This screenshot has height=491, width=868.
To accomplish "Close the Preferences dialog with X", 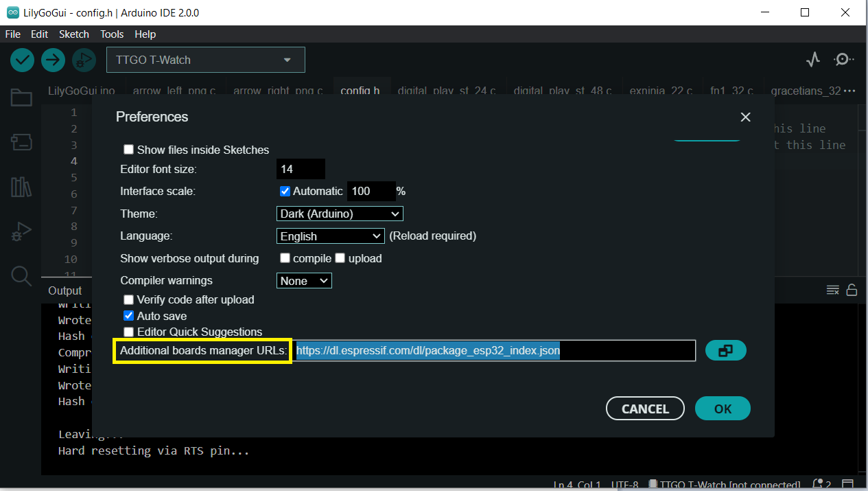I will (x=746, y=117).
